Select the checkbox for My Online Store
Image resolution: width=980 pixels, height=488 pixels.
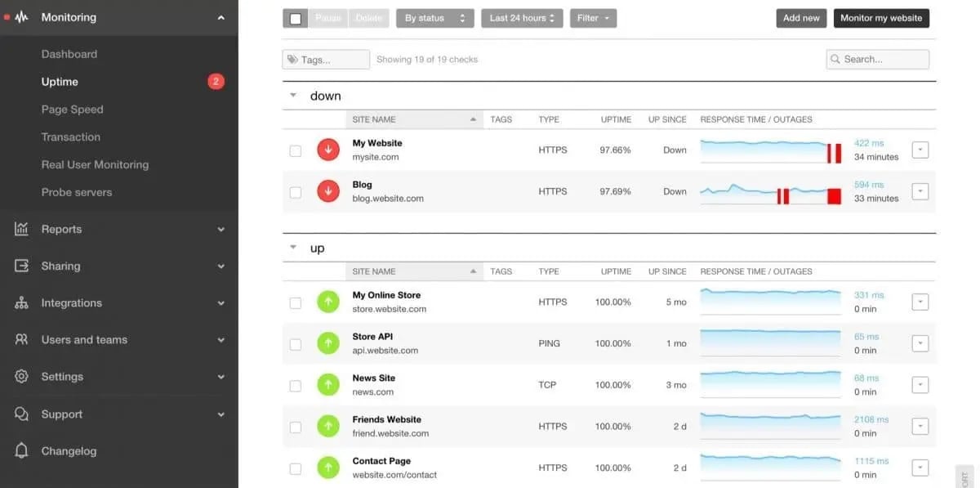[296, 302]
